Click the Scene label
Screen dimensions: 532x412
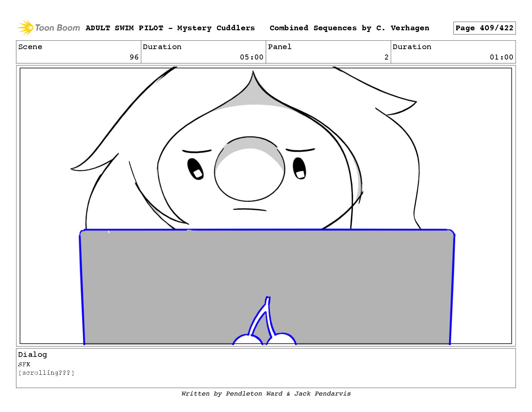(x=30, y=47)
